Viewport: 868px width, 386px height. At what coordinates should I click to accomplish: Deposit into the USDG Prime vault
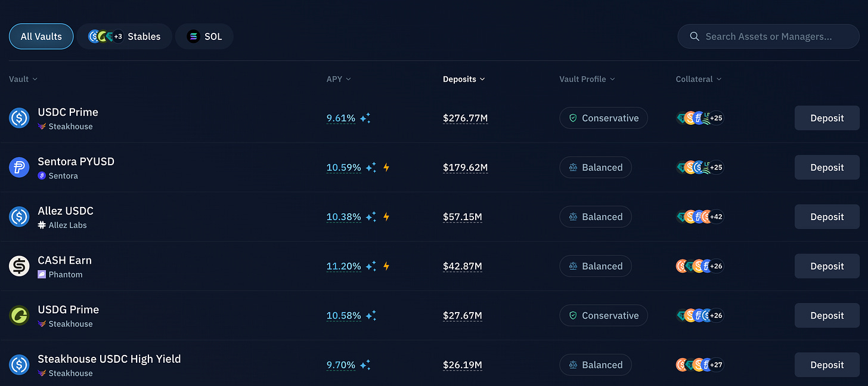[827, 316]
